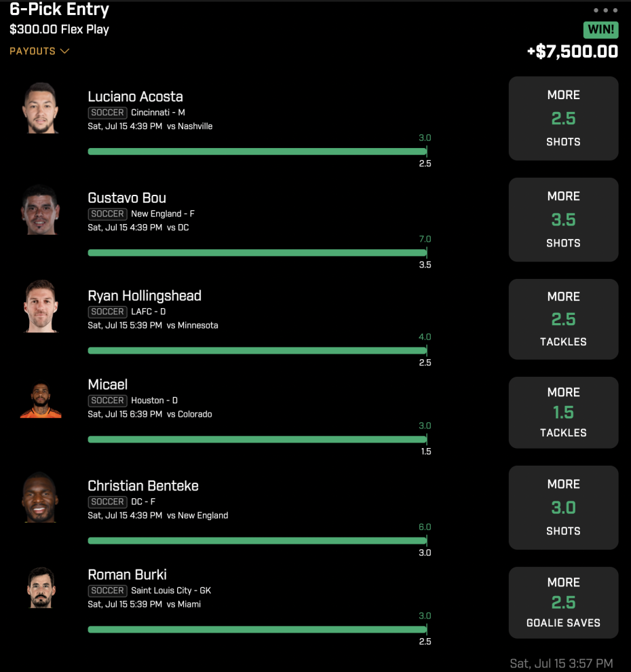Click Christian Benteke's player headshot
Image resolution: width=631 pixels, height=672 pixels.
pyautogui.click(x=40, y=497)
